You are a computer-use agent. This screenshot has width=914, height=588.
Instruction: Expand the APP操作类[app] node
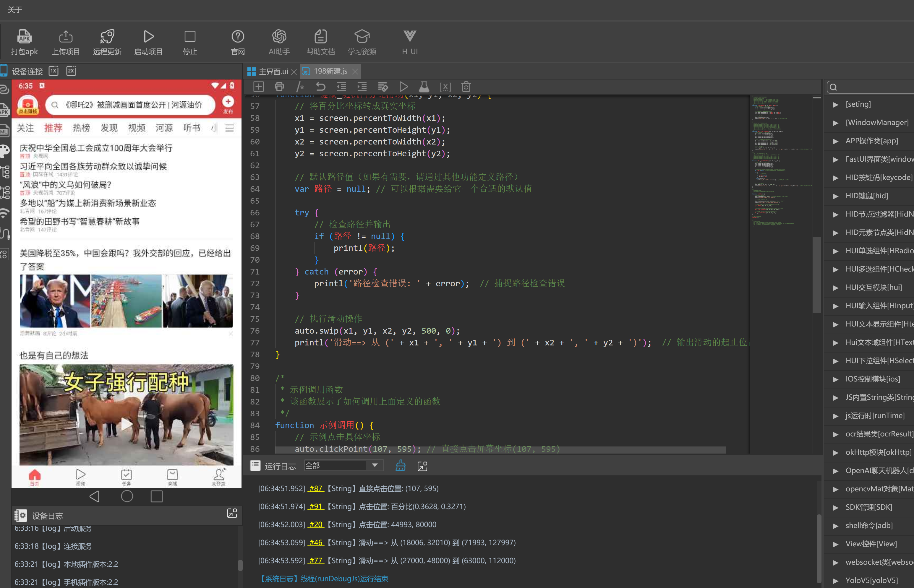[836, 141]
